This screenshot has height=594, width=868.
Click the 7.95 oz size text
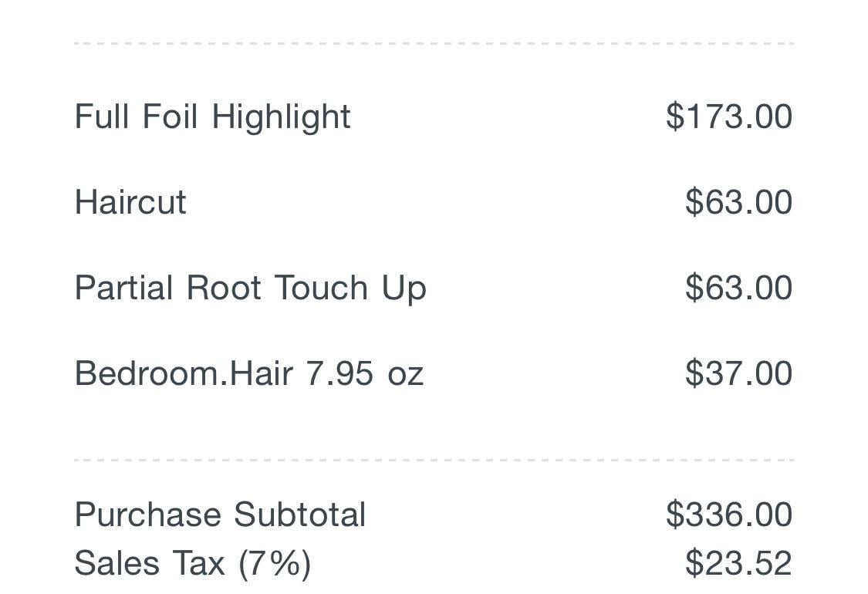365,373
